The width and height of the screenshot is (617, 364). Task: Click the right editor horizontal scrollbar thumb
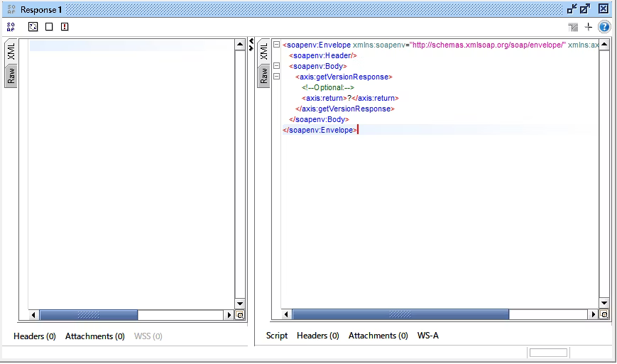click(400, 314)
